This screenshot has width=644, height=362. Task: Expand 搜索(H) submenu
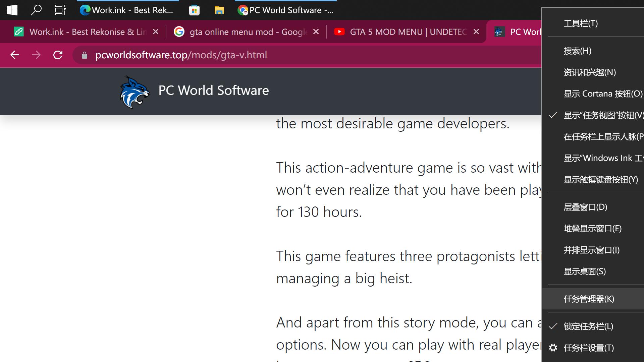[577, 51]
